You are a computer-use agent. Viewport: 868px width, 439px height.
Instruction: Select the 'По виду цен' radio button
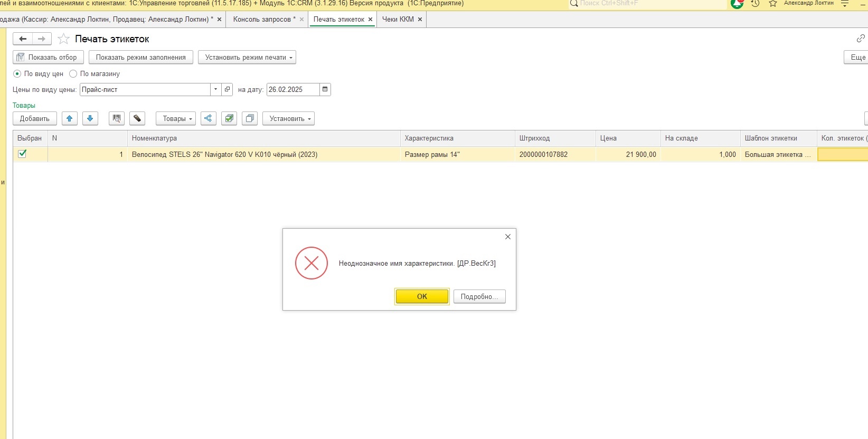[17, 74]
